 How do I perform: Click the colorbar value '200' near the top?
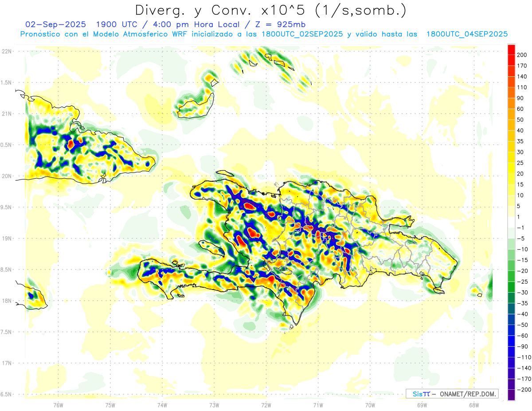(x=521, y=55)
